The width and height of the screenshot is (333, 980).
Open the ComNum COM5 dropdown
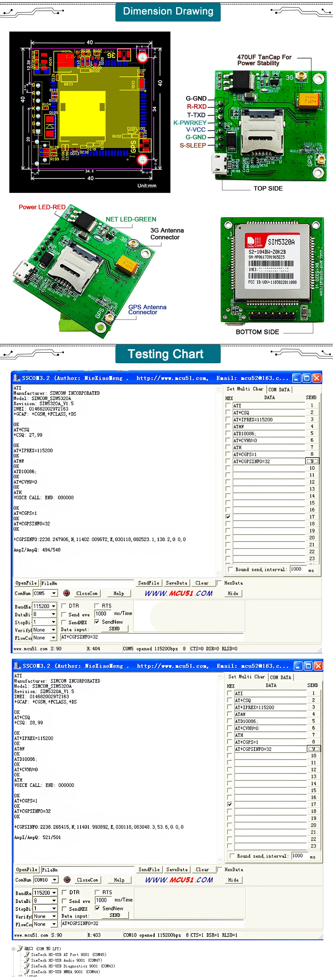coord(54,593)
